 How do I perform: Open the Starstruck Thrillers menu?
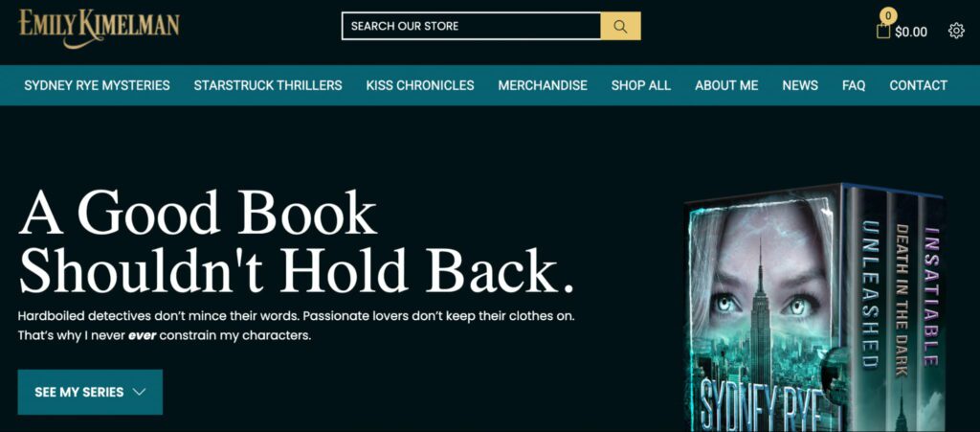(268, 85)
